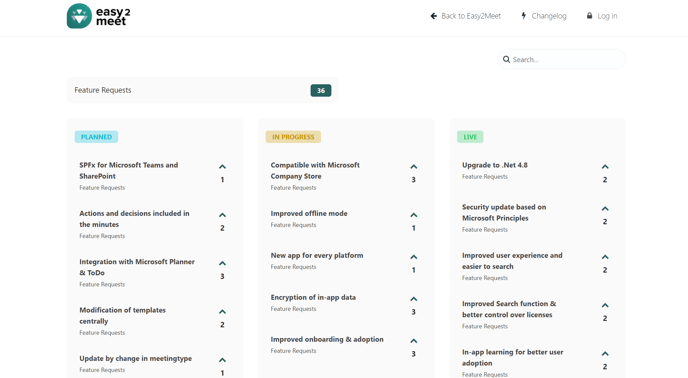Click Feature Requests tag under Improved offline mode
Viewport: 688px width, 378px height.
click(x=294, y=225)
